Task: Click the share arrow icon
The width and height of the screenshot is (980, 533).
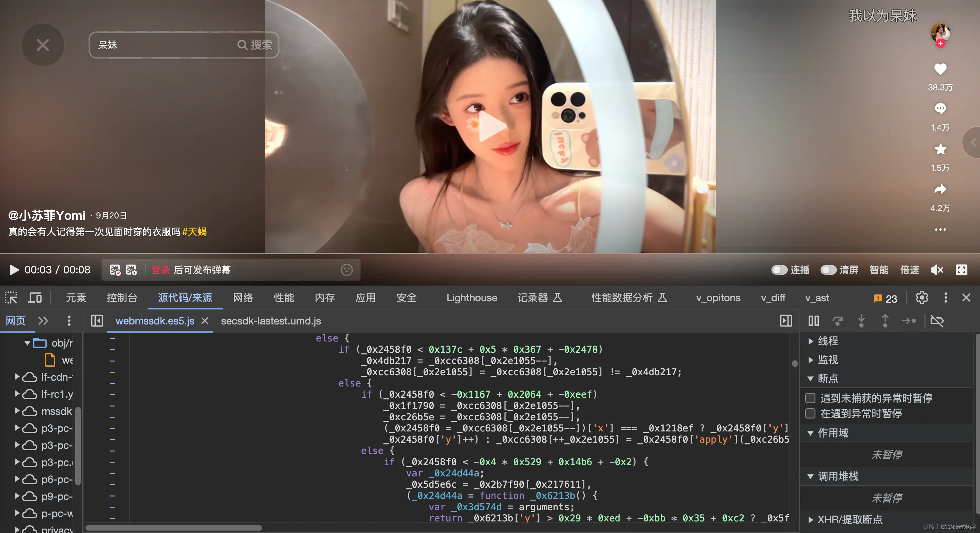Action: tap(940, 189)
